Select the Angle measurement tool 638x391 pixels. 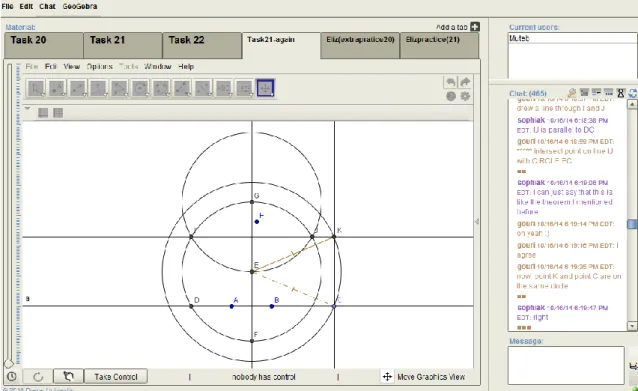[182, 88]
